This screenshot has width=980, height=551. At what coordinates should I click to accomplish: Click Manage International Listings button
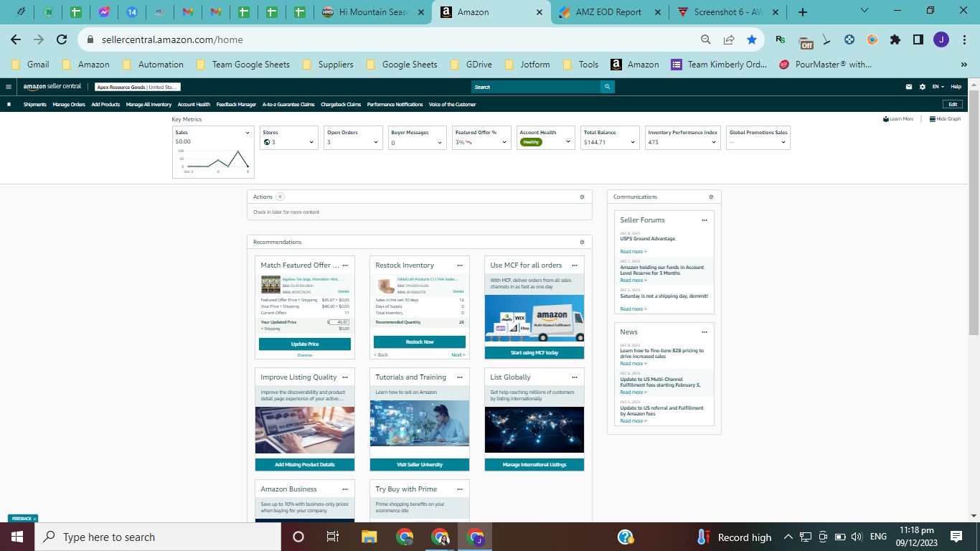[534, 465]
